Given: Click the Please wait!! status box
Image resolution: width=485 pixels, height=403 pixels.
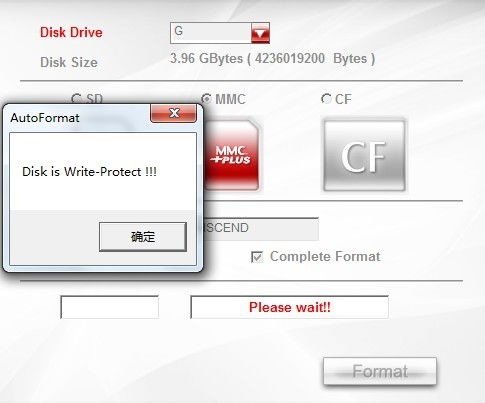Looking at the screenshot, I should point(289,307).
